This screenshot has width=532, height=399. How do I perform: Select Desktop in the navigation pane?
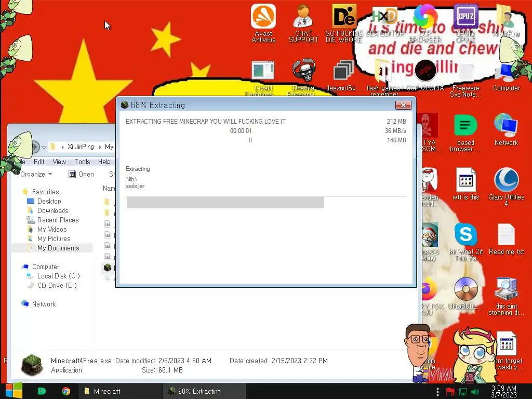tap(44, 201)
